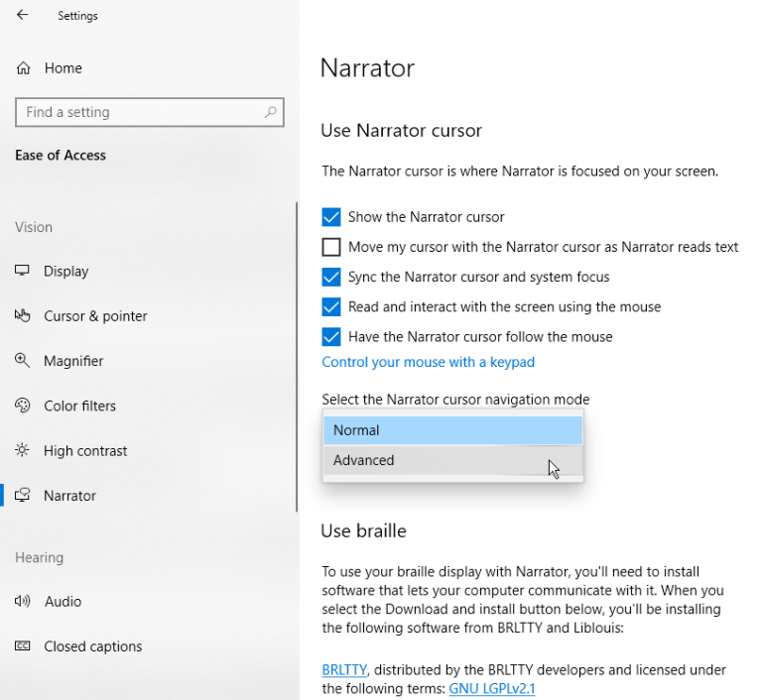
Task: Click the Find a setting search box
Action: point(150,112)
